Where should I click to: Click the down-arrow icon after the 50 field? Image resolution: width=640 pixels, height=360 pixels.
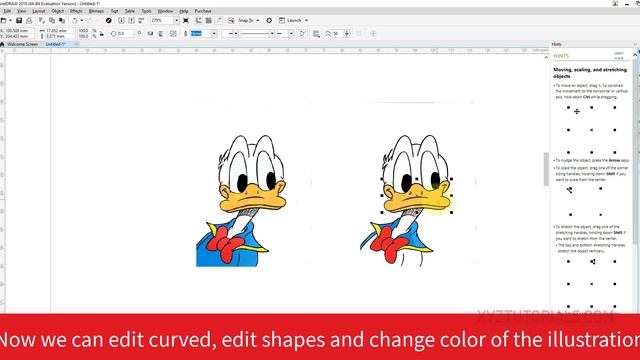click(x=347, y=33)
